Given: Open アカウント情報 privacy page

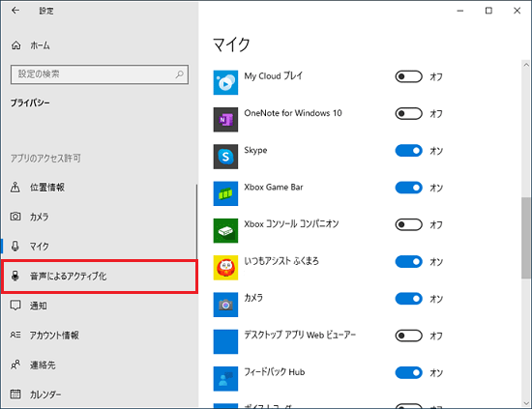Looking at the screenshot, I should tap(99, 336).
